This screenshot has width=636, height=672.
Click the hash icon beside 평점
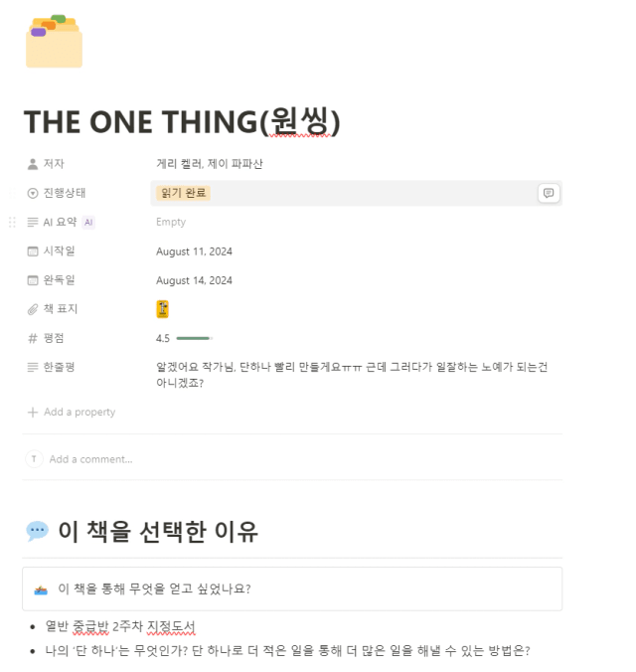(x=33, y=339)
